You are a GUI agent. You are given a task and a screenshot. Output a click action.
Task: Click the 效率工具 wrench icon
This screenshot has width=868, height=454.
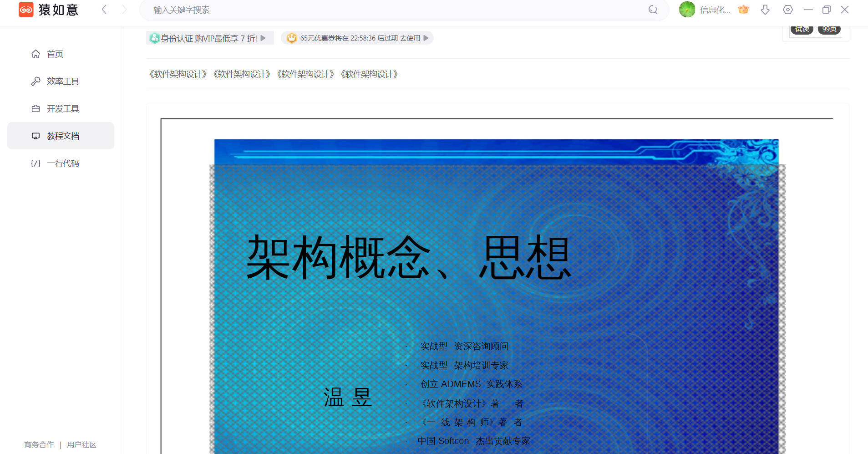(36, 81)
